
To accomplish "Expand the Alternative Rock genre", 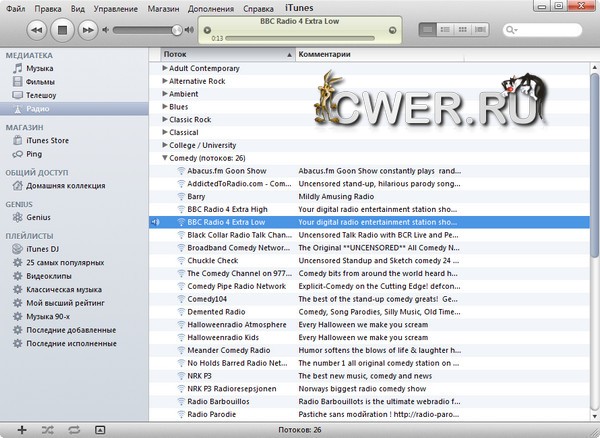I will (x=165, y=81).
